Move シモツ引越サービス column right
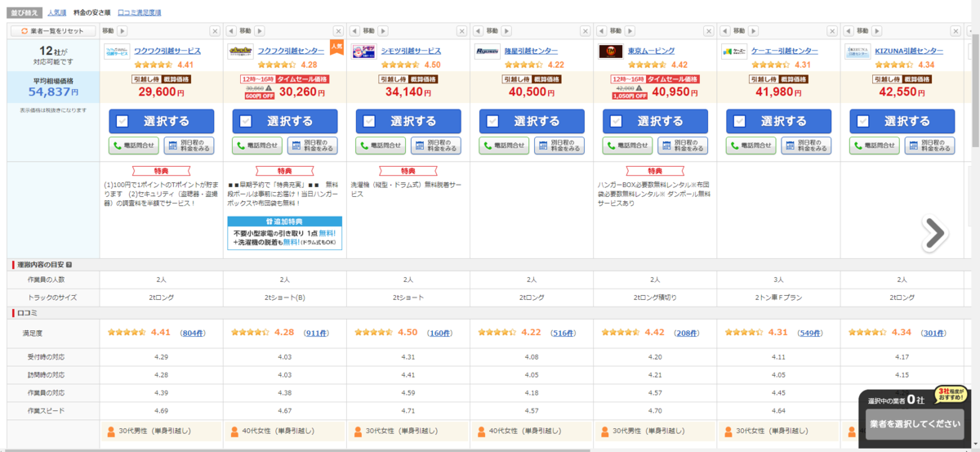 384,31
